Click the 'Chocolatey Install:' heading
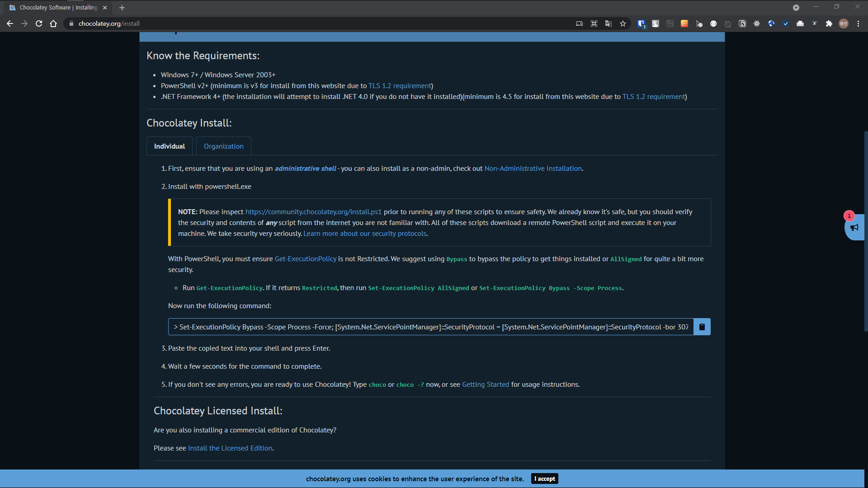 pos(189,123)
